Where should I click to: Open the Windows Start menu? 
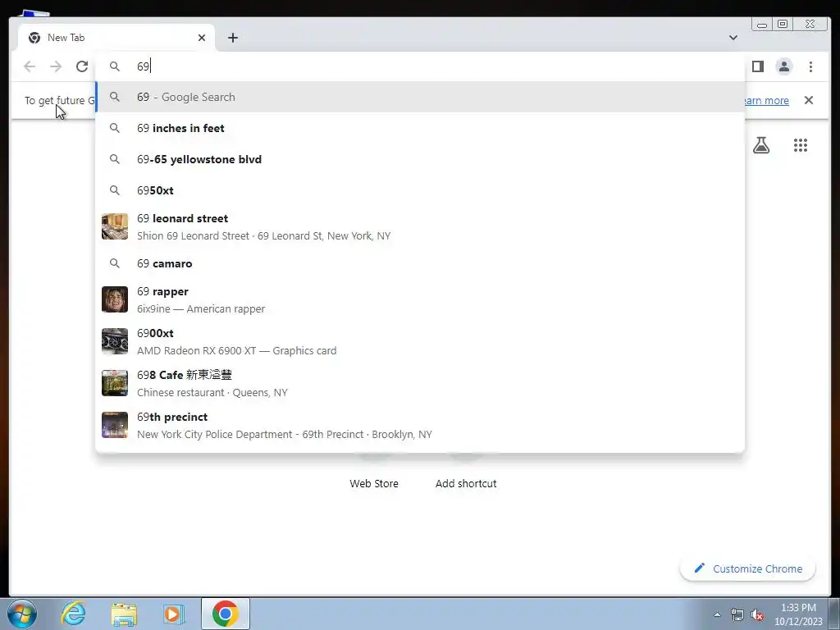click(x=22, y=614)
